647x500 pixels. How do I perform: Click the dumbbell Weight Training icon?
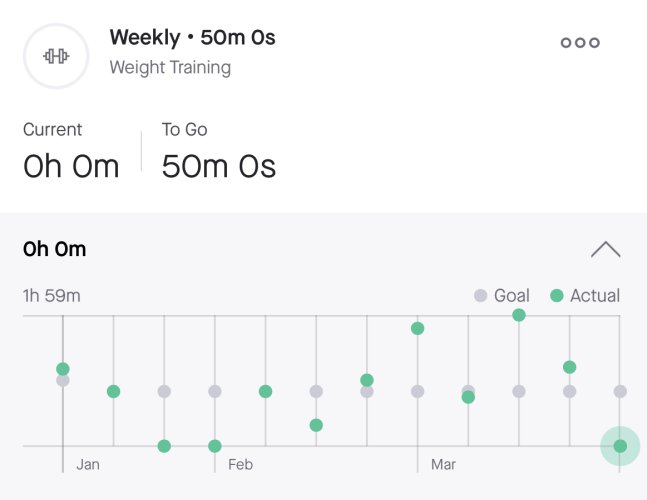click(56, 56)
